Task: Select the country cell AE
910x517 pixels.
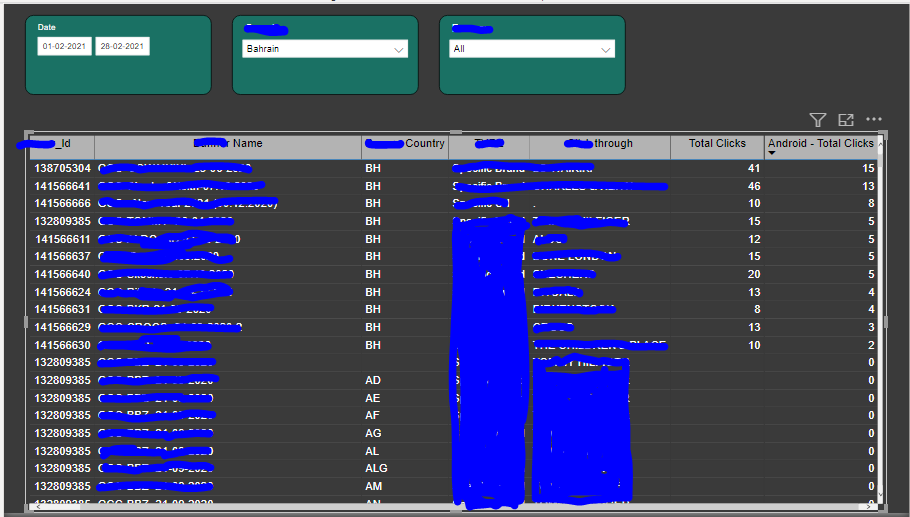Action: 373,398
